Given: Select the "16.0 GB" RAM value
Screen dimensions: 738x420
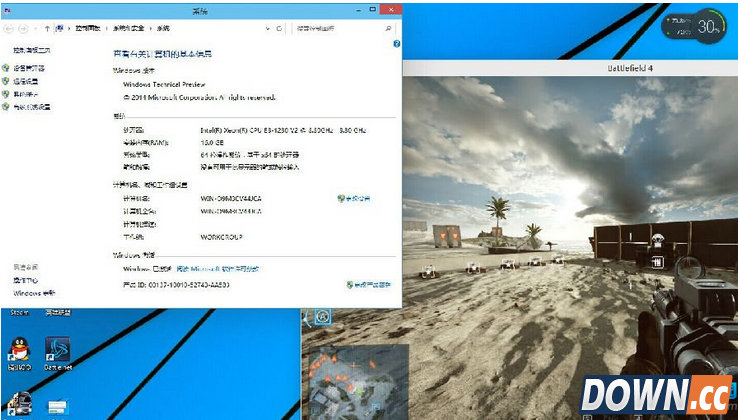Looking at the screenshot, I should [212, 142].
